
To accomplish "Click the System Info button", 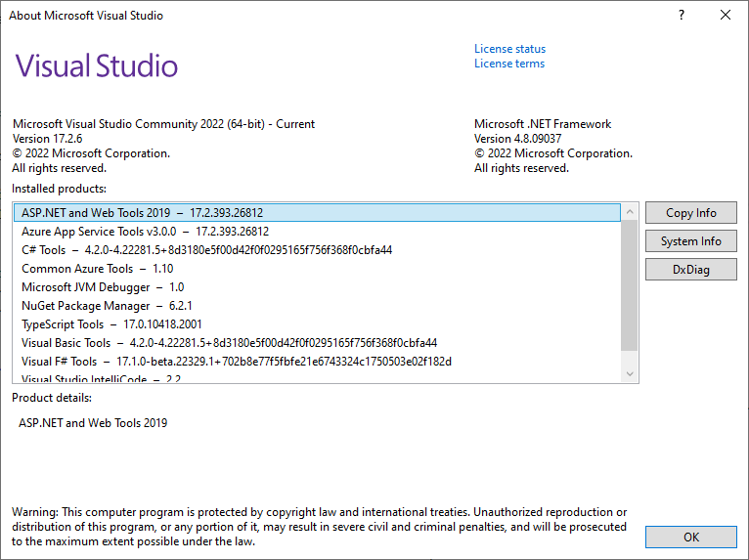I will 690,241.
